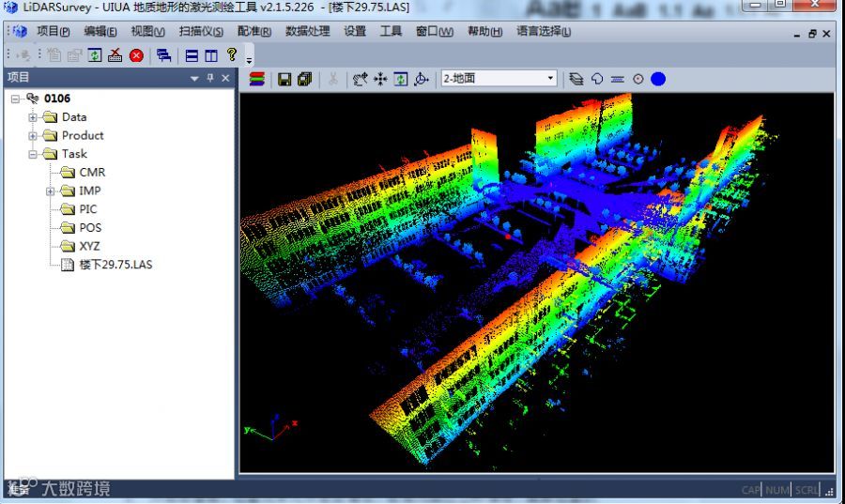
Task: Click the cascade windows icon
Action: [x=163, y=55]
